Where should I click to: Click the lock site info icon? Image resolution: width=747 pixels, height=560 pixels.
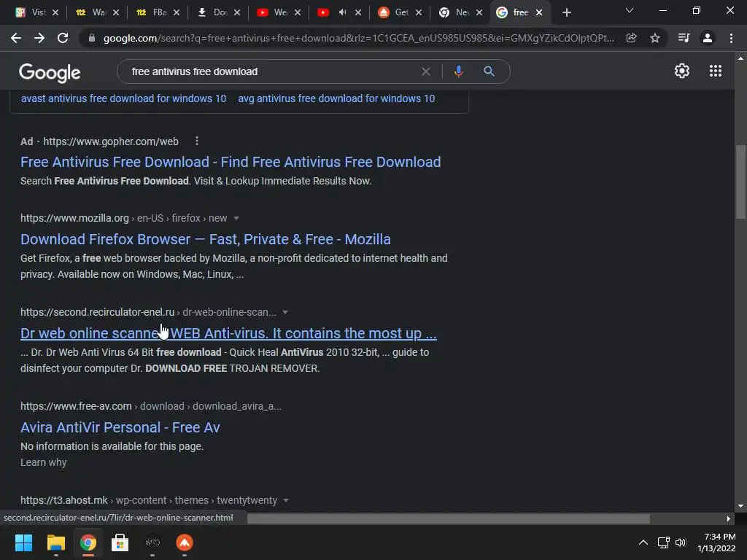coord(92,38)
